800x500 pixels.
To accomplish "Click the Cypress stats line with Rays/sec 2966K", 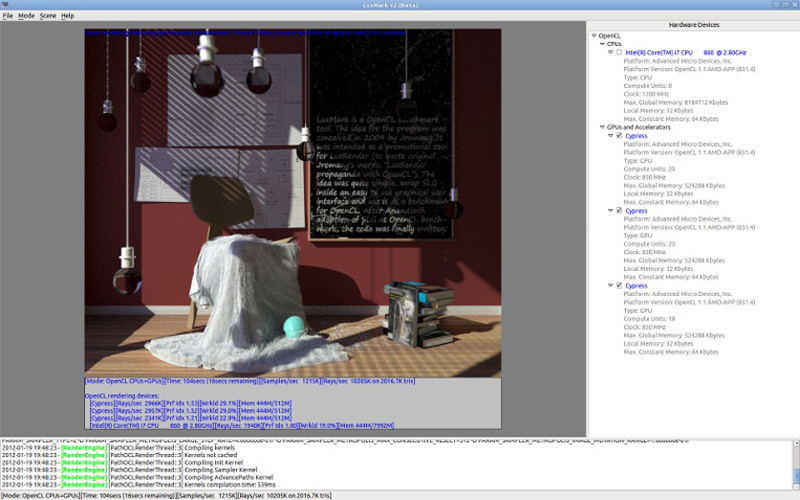I will [190, 403].
